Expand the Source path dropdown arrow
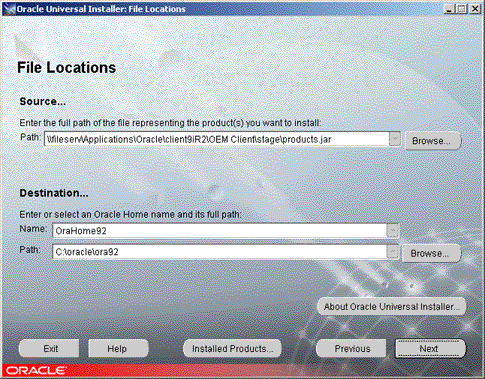This screenshot has width=485, height=379. click(x=395, y=139)
